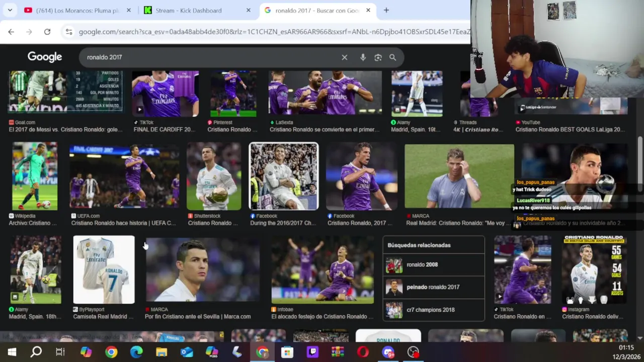
Task: Open WinRAR from the taskbar
Action: coord(338,352)
